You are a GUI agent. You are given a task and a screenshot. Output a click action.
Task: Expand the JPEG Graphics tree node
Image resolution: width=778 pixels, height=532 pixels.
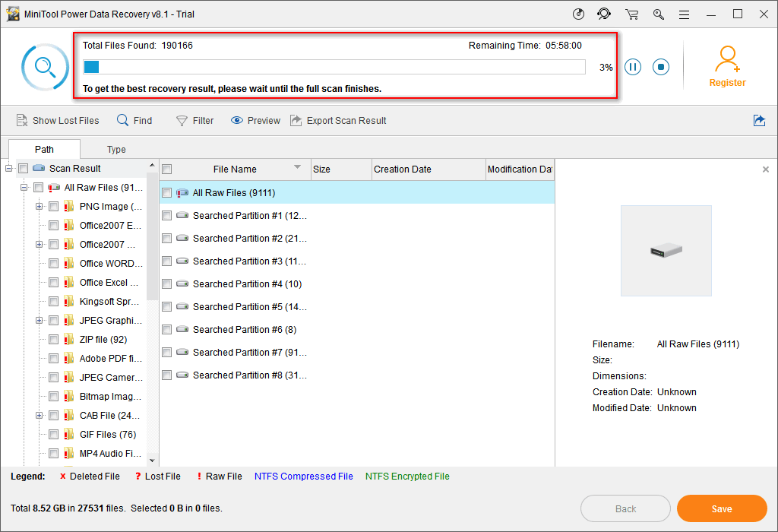pos(39,321)
